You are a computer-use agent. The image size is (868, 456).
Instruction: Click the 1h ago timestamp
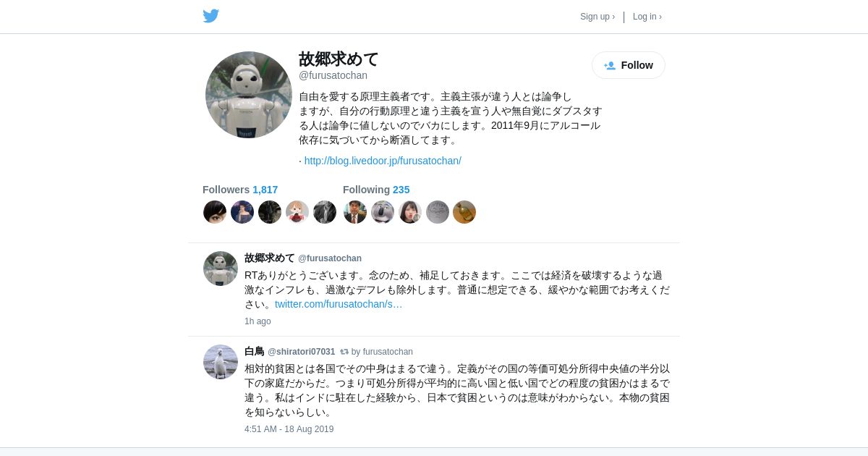[258, 321]
